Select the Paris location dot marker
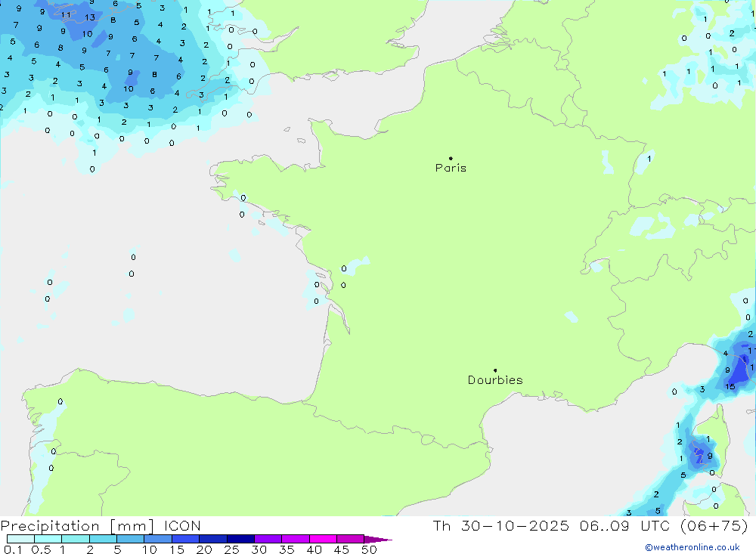This screenshot has height=554, width=756. [451, 158]
